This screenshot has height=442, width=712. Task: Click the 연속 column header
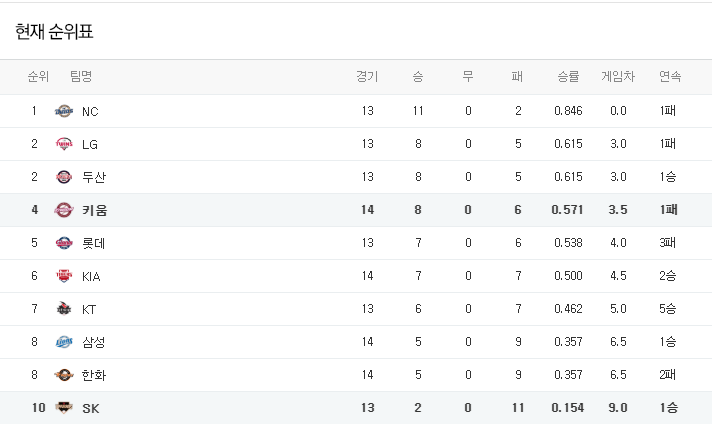coord(670,76)
